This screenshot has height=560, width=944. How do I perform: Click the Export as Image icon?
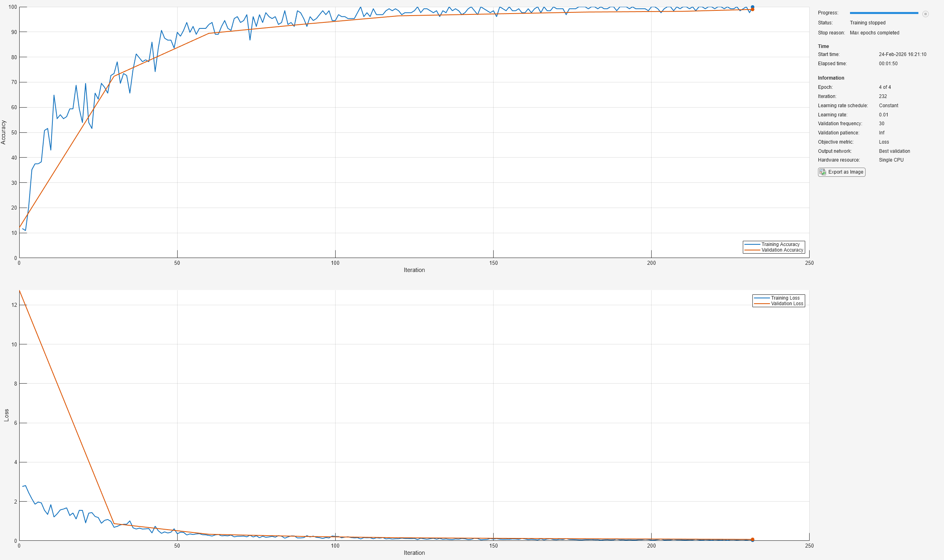822,172
